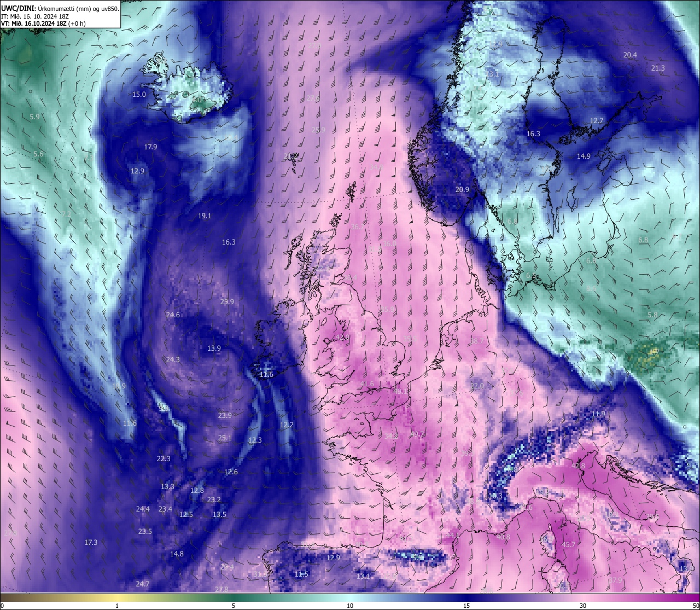Click the 14.9 value near the Baltic

584,156
